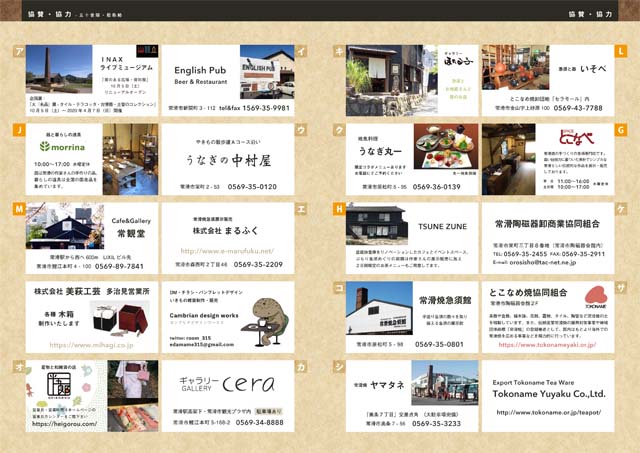Click the phone number 0569-36-0139
This screenshot has height=453, width=640.
pos(436,187)
